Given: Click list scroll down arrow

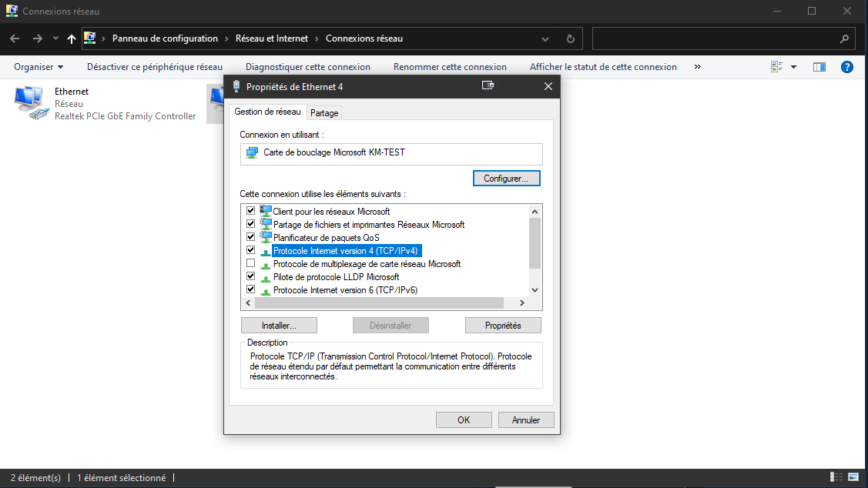Looking at the screenshot, I should pos(535,290).
